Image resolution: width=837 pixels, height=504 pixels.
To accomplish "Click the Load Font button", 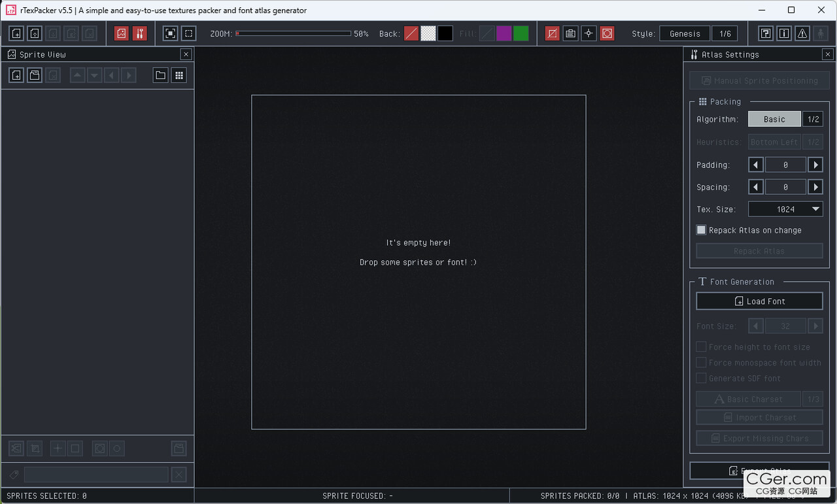I will click(x=759, y=301).
